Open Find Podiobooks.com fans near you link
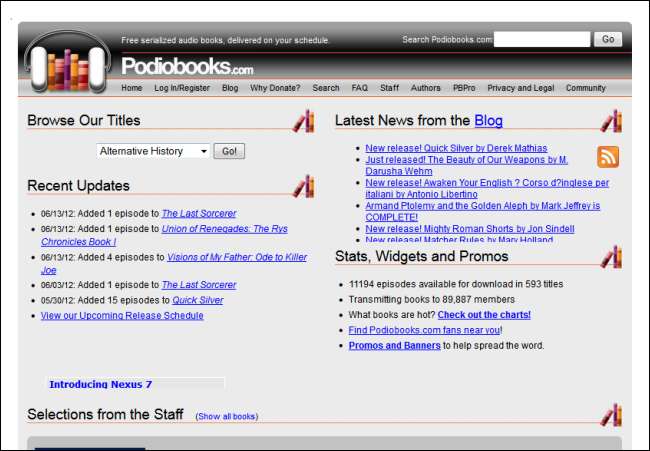This screenshot has width=650, height=451. coord(424,330)
